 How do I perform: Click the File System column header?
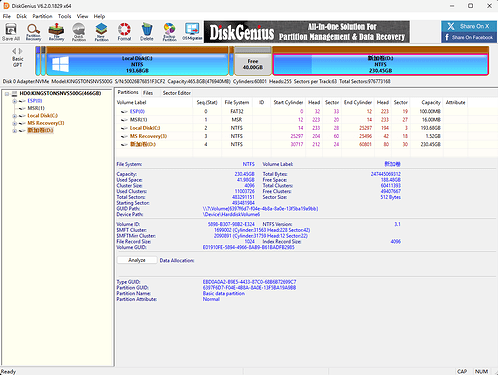[x=237, y=102]
